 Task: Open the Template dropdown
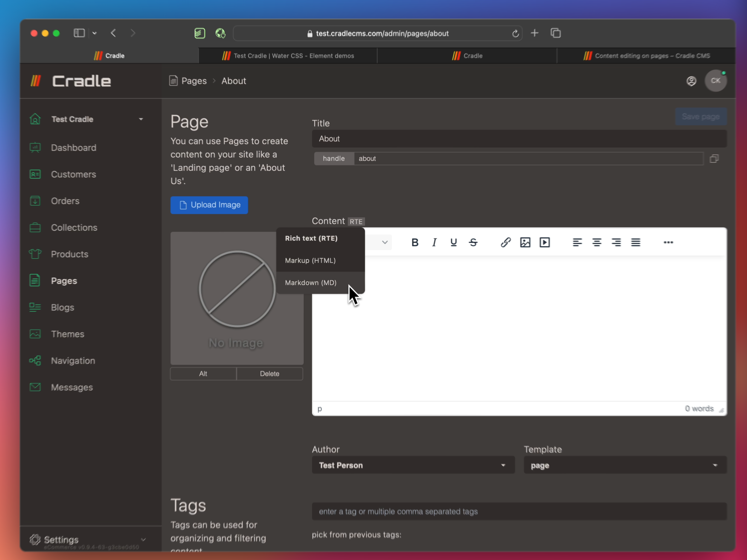[x=625, y=465]
